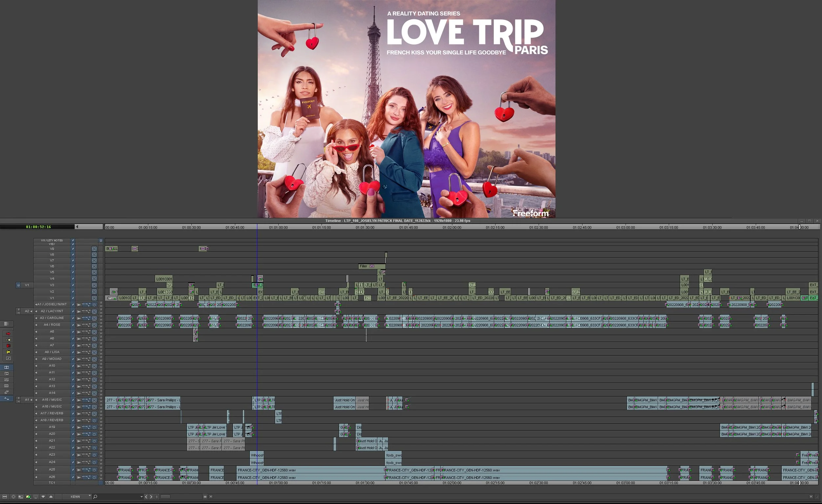The image size is (822, 504).
Task: Click the Transition Manipulation tool icon
Action: 8,359
